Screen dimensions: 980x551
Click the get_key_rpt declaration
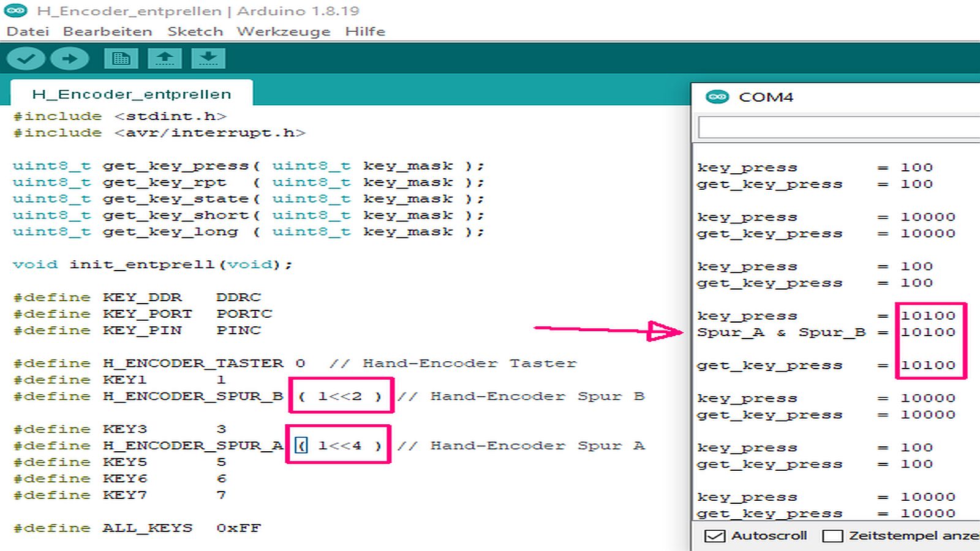pyautogui.click(x=249, y=182)
